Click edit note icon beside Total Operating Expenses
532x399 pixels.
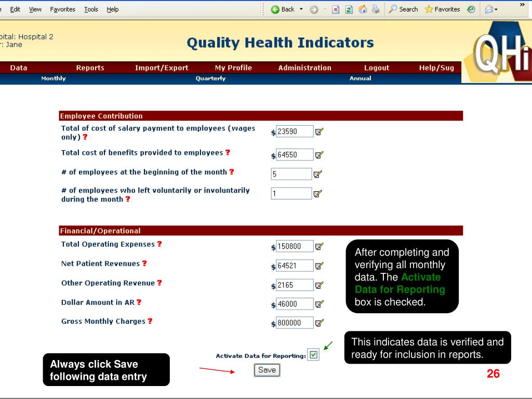click(x=319, y=246)
